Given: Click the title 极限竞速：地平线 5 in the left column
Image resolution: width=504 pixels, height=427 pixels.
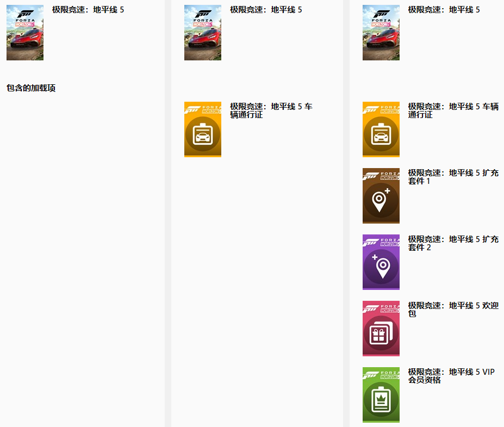Looking at the screenshot, I should (x=88, y=10).
